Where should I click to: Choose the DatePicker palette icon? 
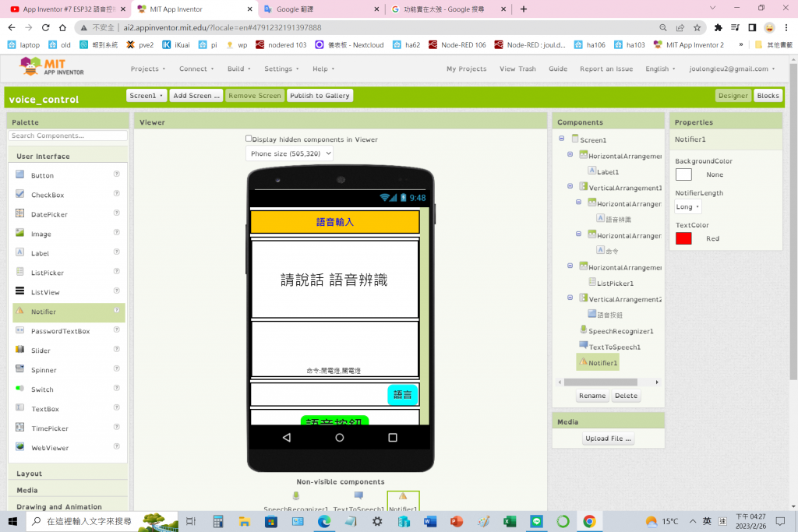point(19,213)
